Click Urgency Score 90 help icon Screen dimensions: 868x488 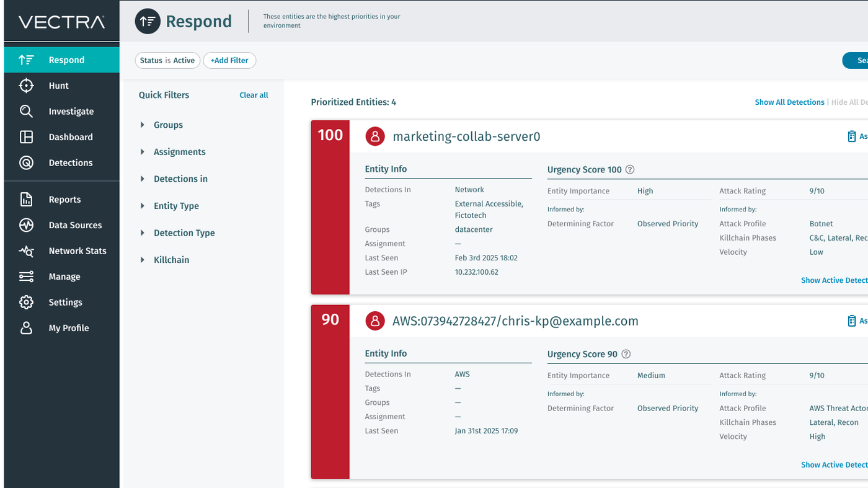(626, 355)
